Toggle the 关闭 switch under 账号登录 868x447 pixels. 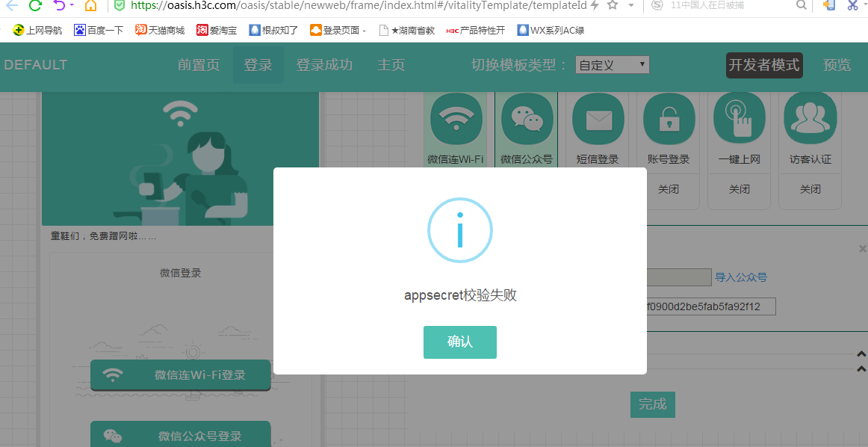(669, 189)
